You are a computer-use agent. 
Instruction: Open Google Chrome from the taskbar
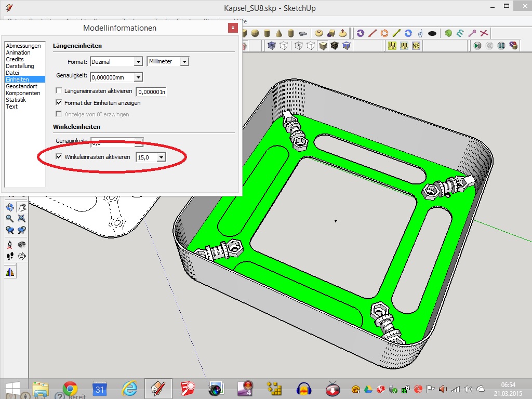(x=70, y=389)
